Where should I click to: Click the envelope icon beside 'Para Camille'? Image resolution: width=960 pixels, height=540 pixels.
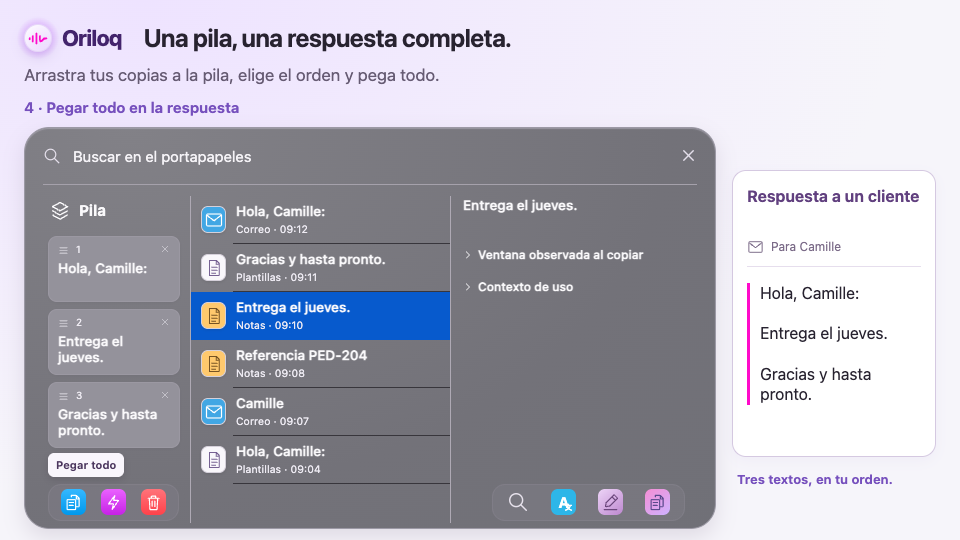click(756, 247)
